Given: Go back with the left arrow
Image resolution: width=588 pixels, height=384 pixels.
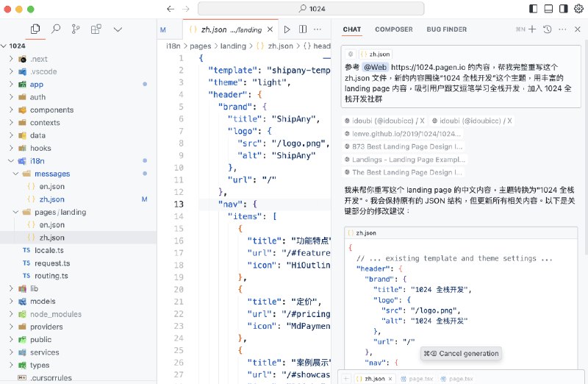Looking at the screenshot, I should 171,9.
